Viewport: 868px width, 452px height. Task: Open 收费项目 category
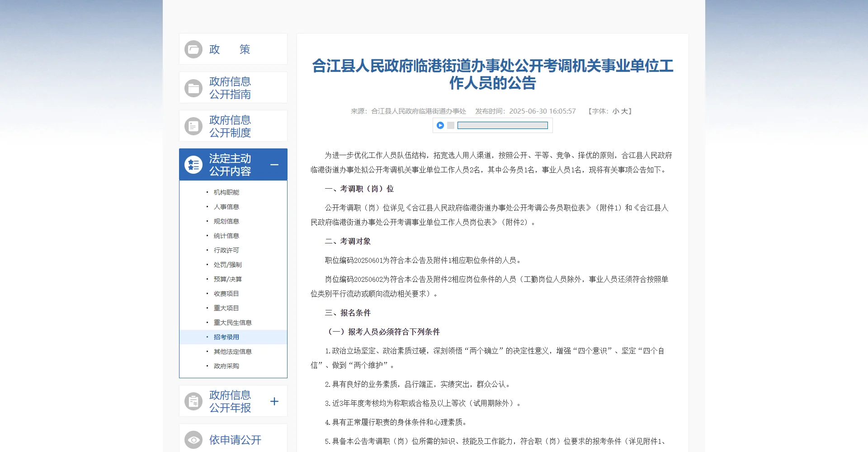click(x=226, y=294)
